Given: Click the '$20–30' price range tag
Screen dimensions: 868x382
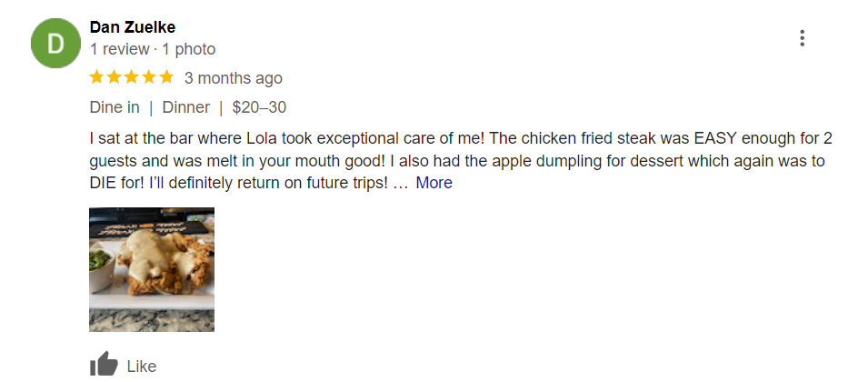Looking at the screenshot, I should (x=259, y=107).
